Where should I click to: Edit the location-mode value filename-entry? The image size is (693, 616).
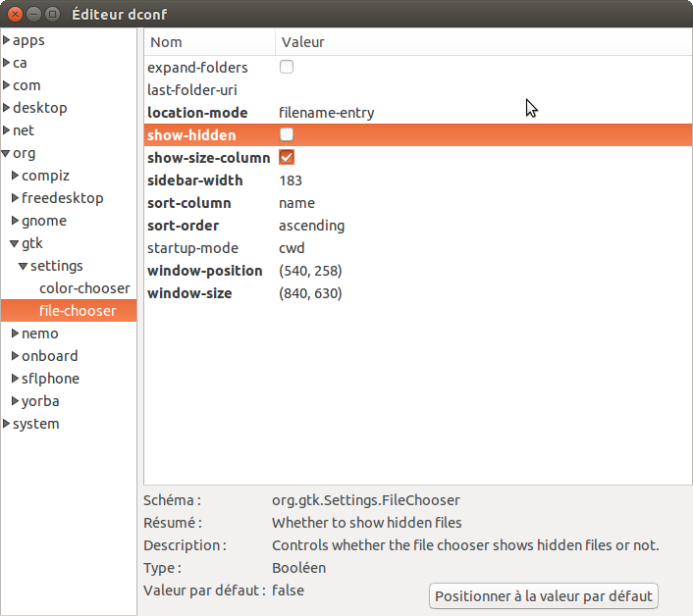point(326,113)
